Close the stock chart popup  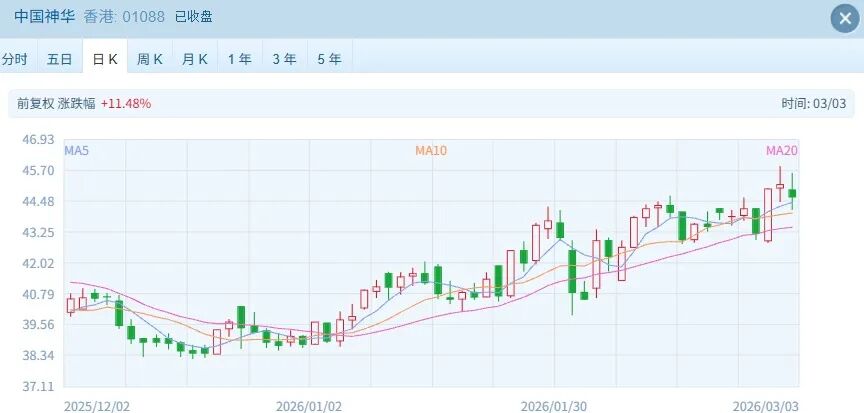point(843,18)
